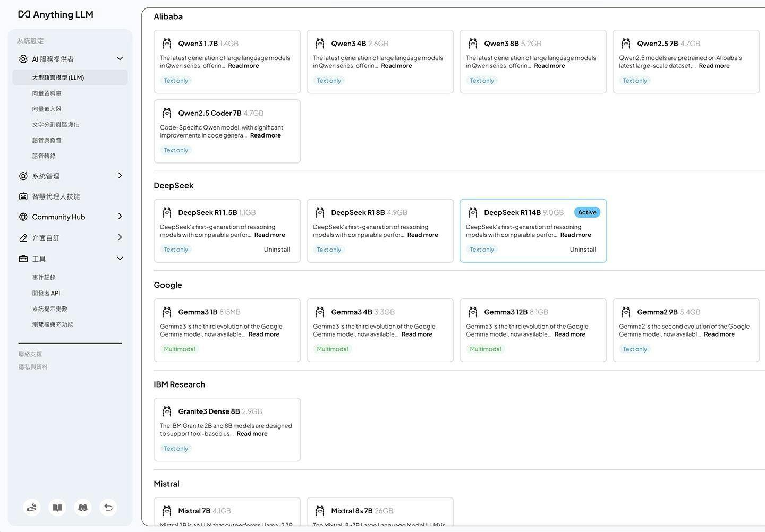Screen dimensions: 765x532
Task: Expand the Community Hub section chevron
Action: [x=120, y=217]
